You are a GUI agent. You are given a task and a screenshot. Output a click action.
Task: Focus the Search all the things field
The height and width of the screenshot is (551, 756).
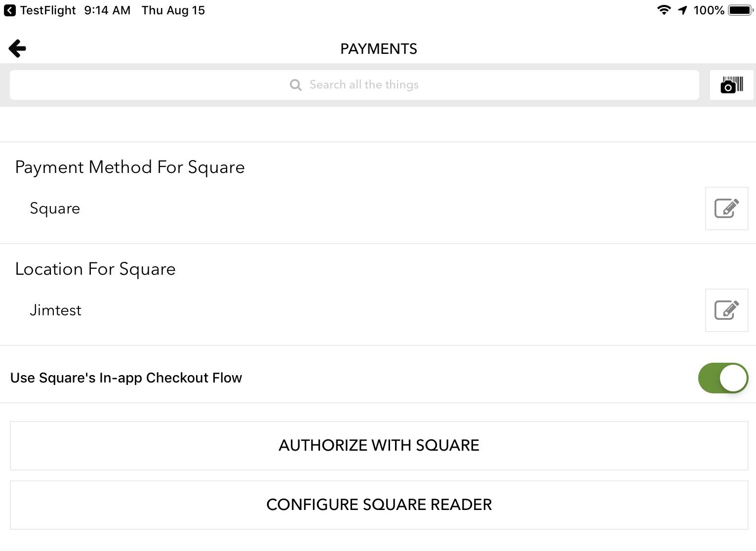point(355,85)
